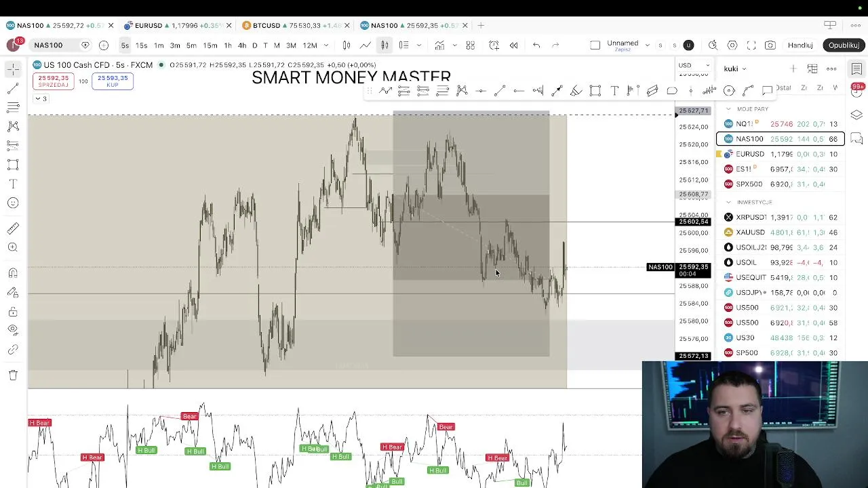Collapse the MOJE PARY watchlist section
This screenshot has height=488, width=868.
pos(728,109)
